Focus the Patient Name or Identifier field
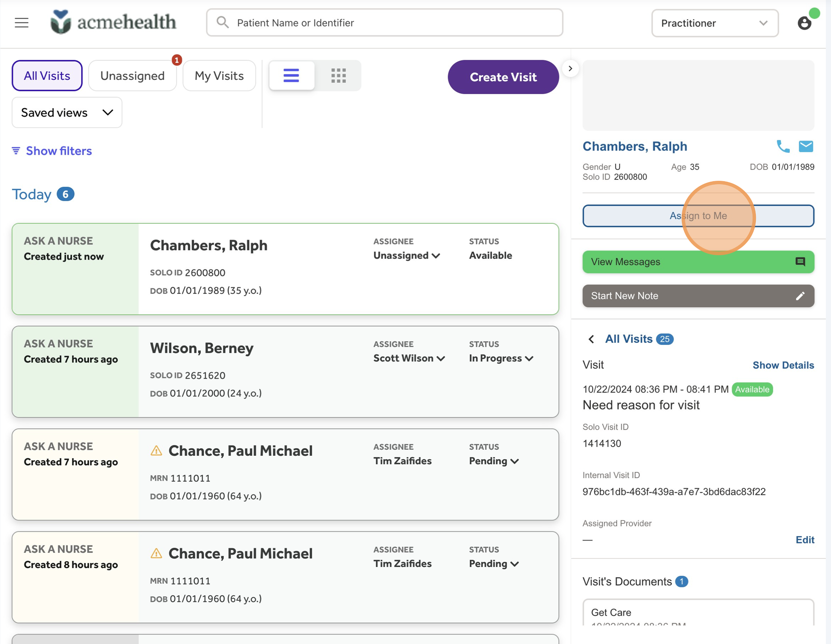The height and width of the screenshot is (644, 831). [x=384, y=22]
